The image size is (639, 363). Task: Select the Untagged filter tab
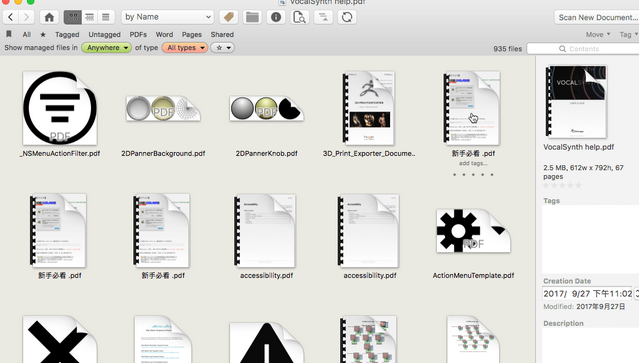click(104, 35)
